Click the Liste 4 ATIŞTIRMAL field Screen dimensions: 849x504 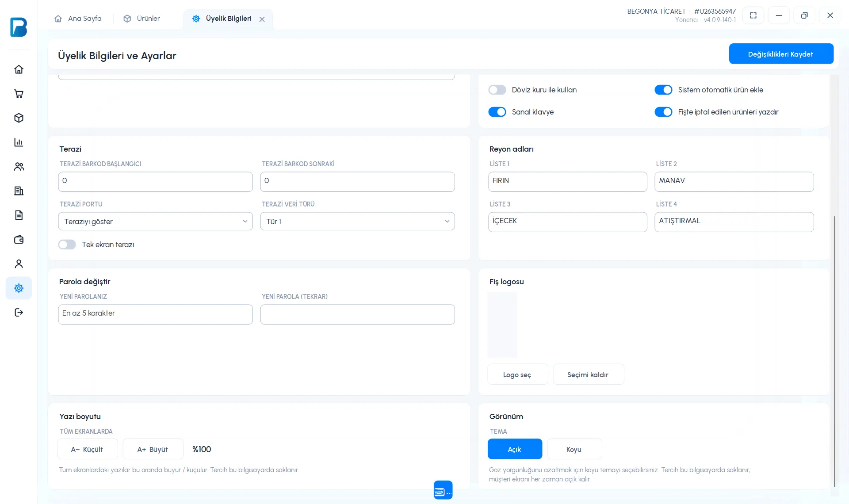(x=734, y=222)
